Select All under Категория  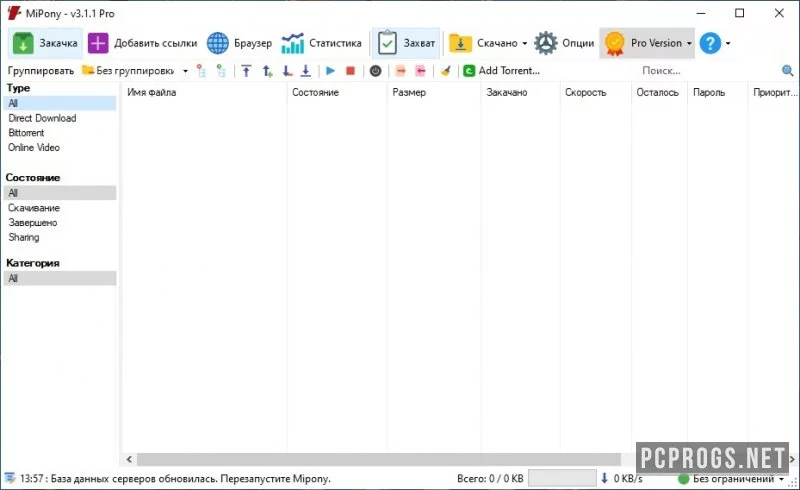click(59, 278)
